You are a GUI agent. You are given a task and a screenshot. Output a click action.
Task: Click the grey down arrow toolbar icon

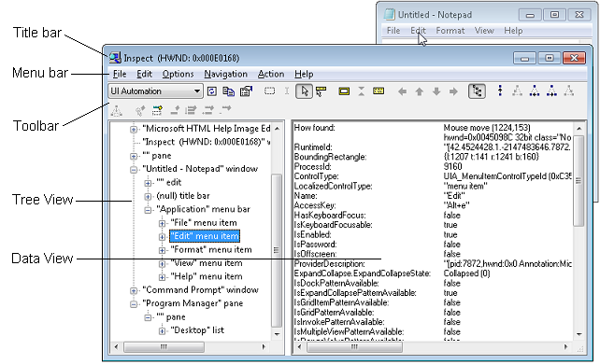point(436,91)
